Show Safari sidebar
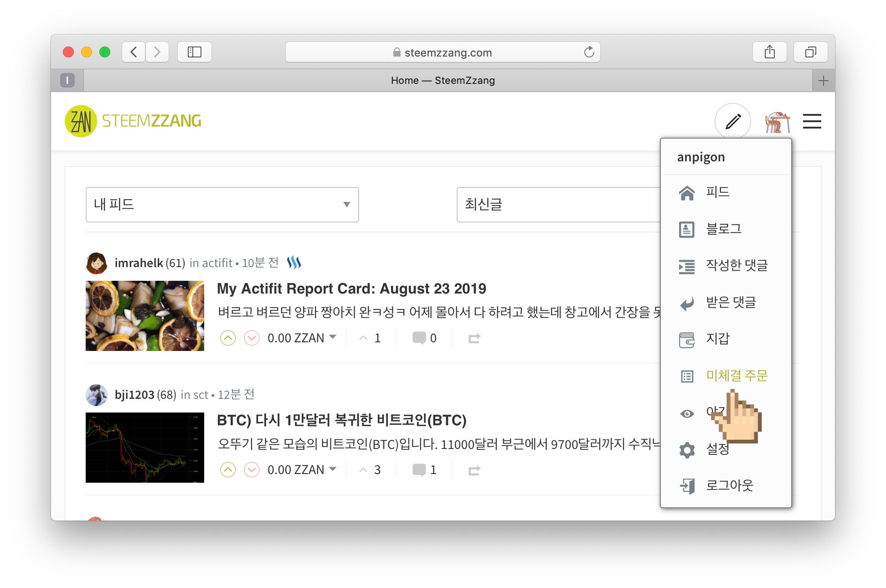Viewport: 886px width, 588px height. coord(195,52)
